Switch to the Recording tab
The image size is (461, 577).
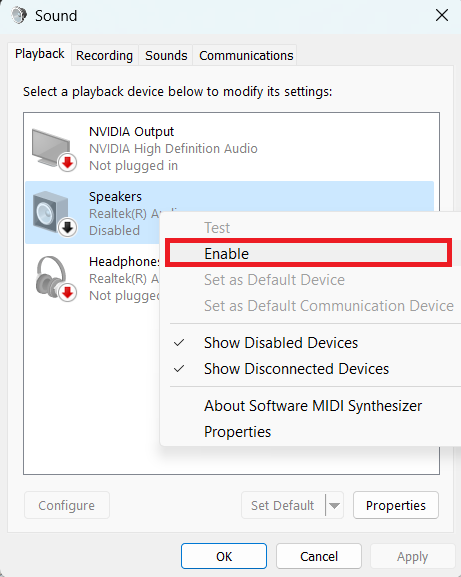pyautogui.click(x=104, y=56)
